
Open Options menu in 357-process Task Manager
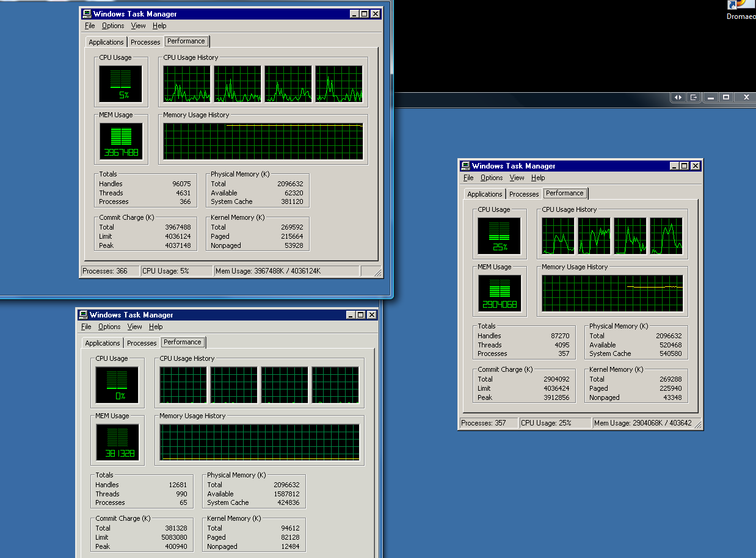point(492,178)
